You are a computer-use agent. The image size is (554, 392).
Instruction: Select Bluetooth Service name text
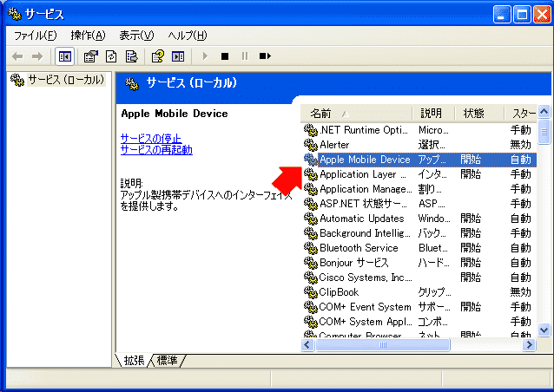coord(359,248)
